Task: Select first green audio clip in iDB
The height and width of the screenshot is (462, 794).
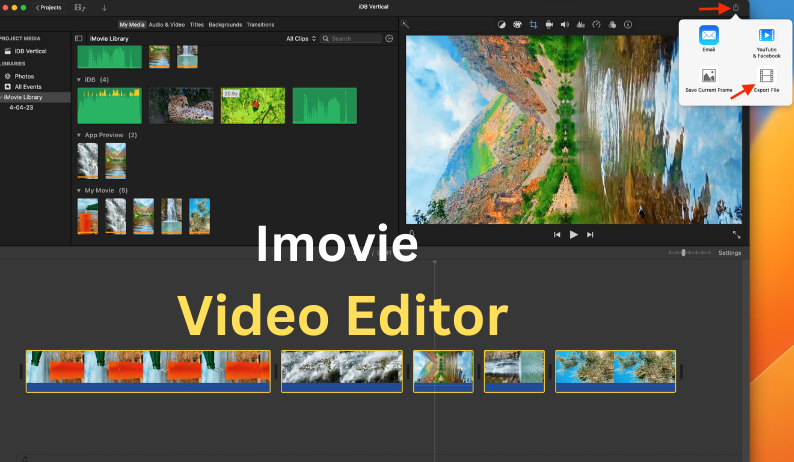Action: 109,105
